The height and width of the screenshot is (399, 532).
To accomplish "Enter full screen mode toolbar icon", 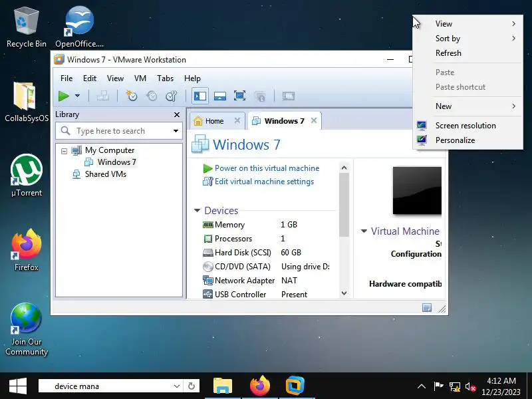I will tap(239, 96).
